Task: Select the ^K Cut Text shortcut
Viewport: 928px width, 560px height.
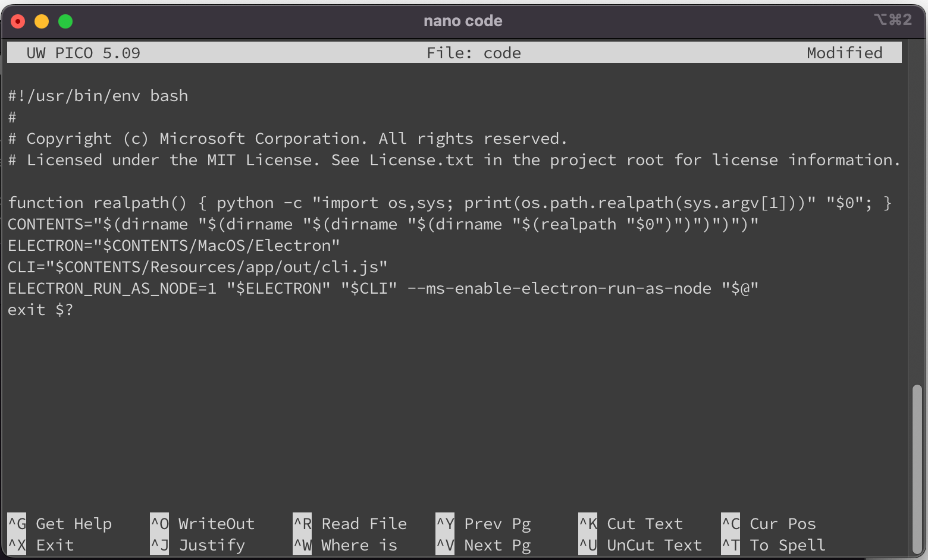Action: [x=631, y=524]
